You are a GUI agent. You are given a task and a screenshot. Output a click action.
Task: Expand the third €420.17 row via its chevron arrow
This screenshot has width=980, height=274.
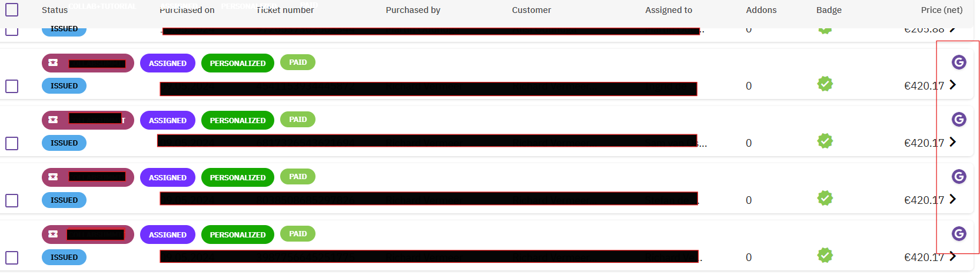pyautogui.click(x=953, y=199)
